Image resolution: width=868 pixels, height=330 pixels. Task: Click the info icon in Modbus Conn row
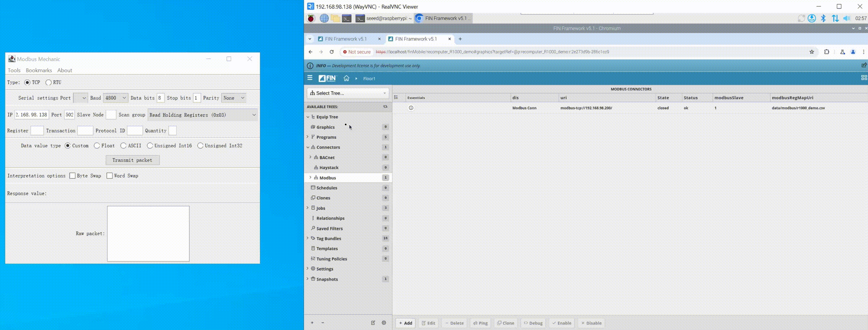click(x=411, y=108)
